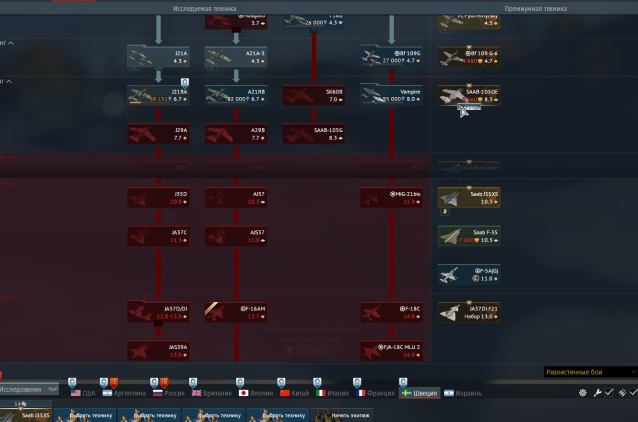638x422 pixels.
Task: Select the J21RA aircraft in research tree
Action: pos(158,95)
